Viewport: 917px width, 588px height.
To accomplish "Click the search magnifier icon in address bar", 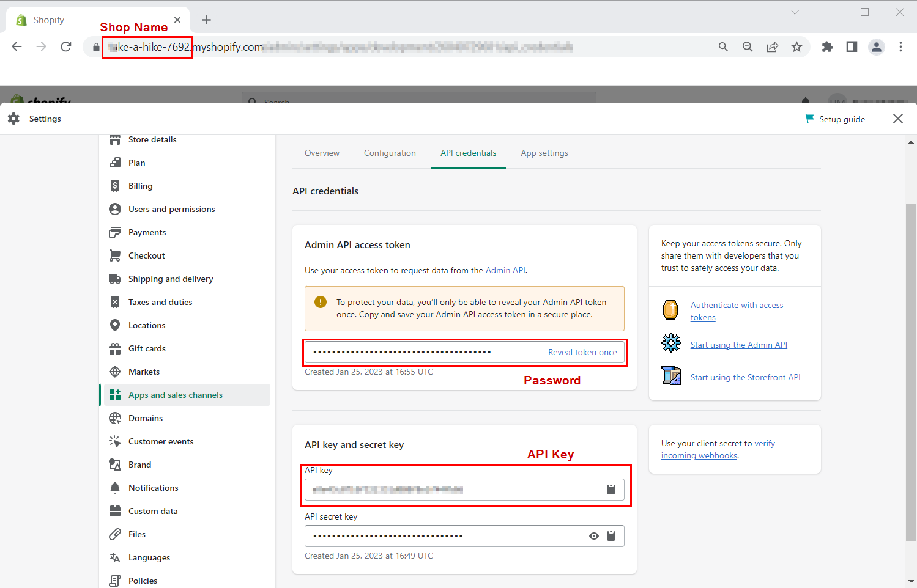I will (723, 46).
